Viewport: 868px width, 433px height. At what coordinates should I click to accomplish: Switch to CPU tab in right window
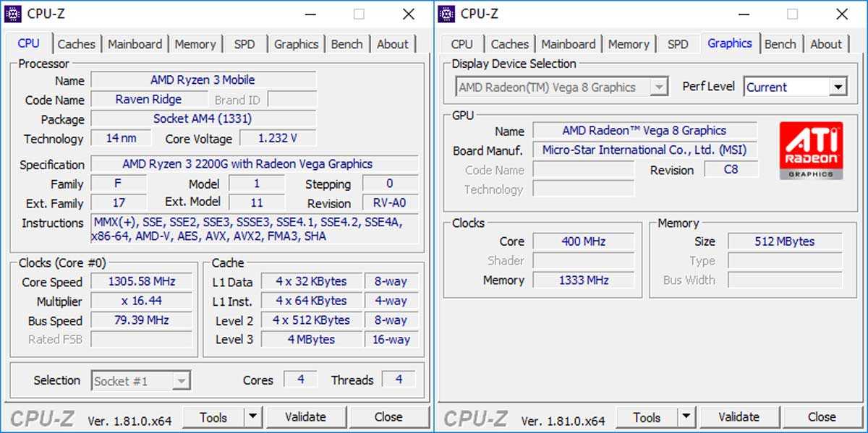[x=461, y=44]
